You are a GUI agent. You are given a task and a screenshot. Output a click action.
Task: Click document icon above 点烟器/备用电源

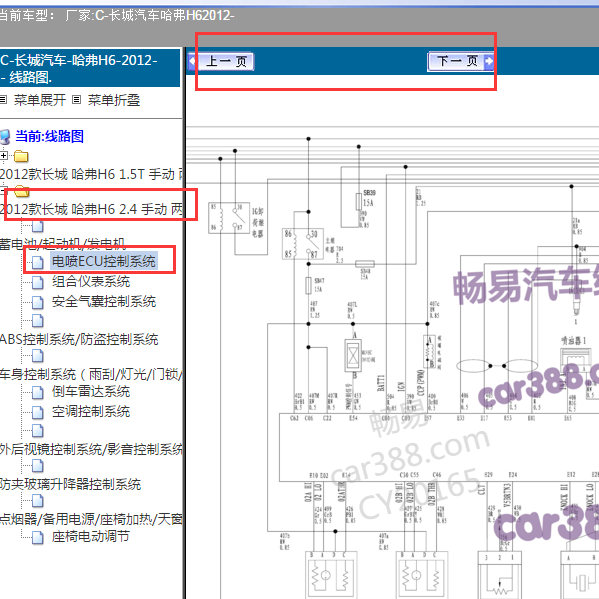[38, 500]
